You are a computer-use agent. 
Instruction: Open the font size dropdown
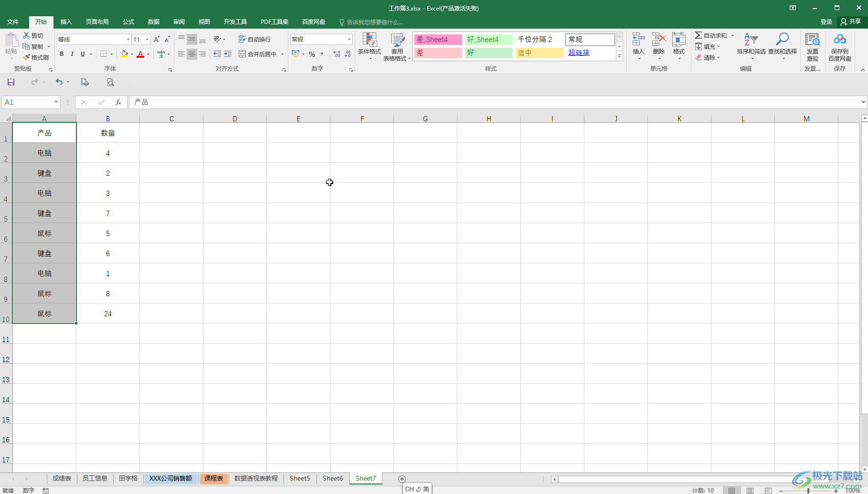click(x=148, y=39)
